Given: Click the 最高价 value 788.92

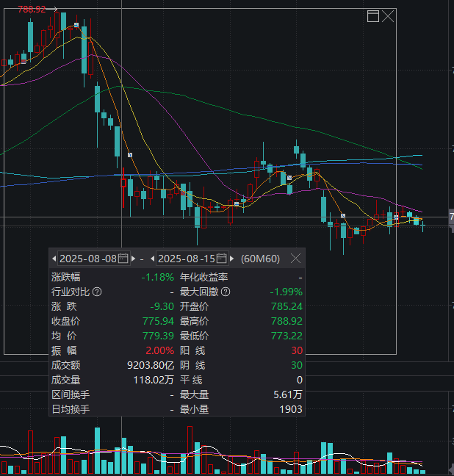Looking at the screenshot, I should pos(287,321).
